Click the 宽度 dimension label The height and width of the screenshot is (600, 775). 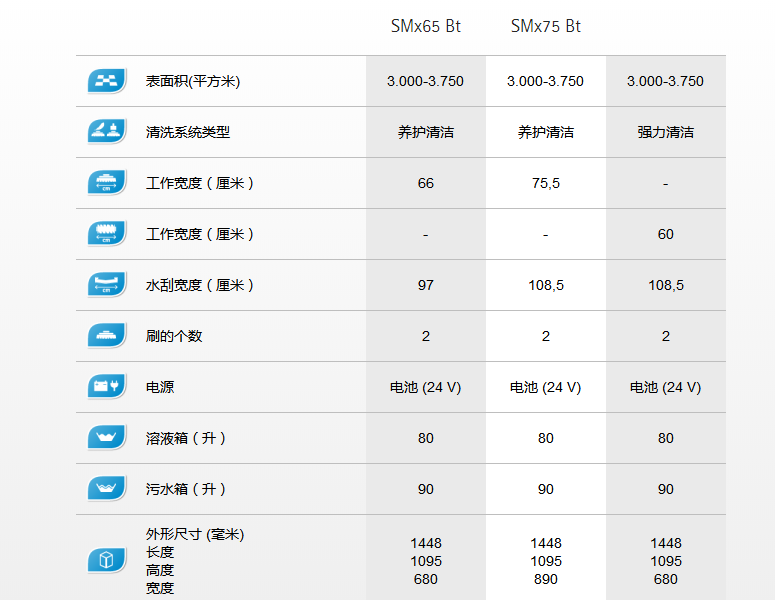160,588
